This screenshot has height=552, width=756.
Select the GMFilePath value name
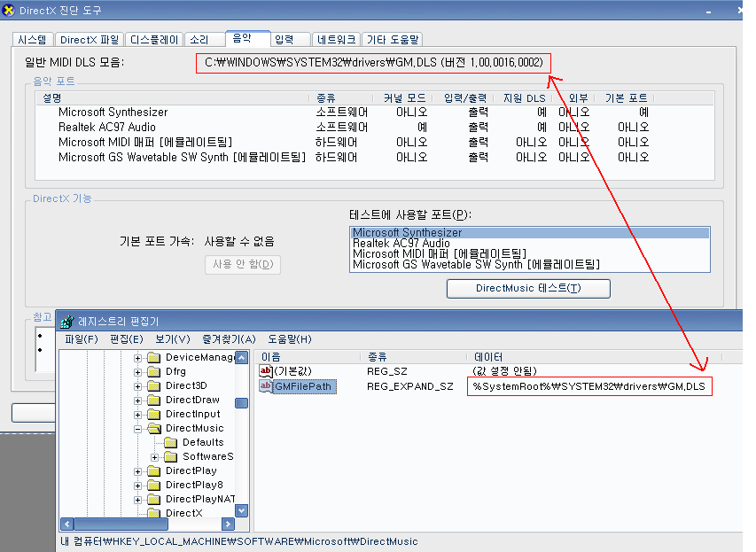(303, 386)
